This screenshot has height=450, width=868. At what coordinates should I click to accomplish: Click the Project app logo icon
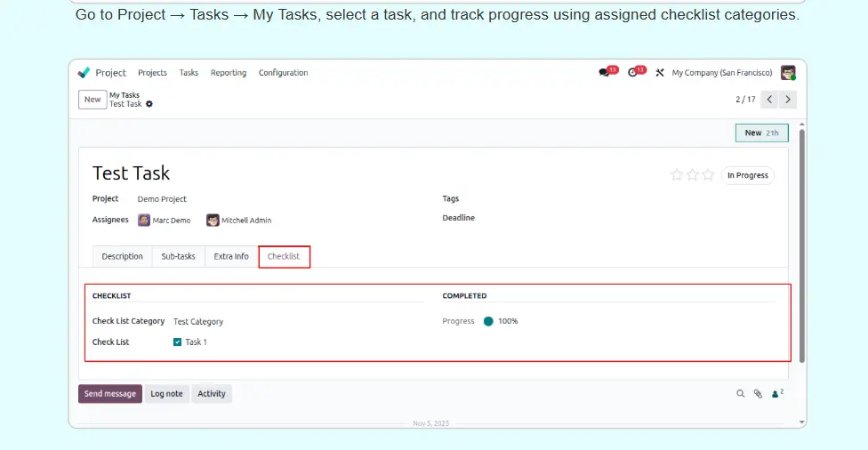click(x=84, y=73)
